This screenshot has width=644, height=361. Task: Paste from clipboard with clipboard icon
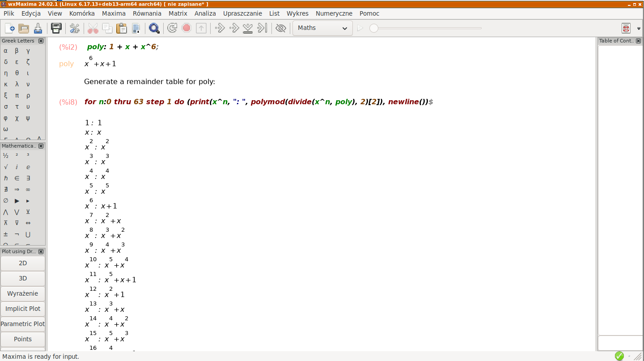(122, 28)
